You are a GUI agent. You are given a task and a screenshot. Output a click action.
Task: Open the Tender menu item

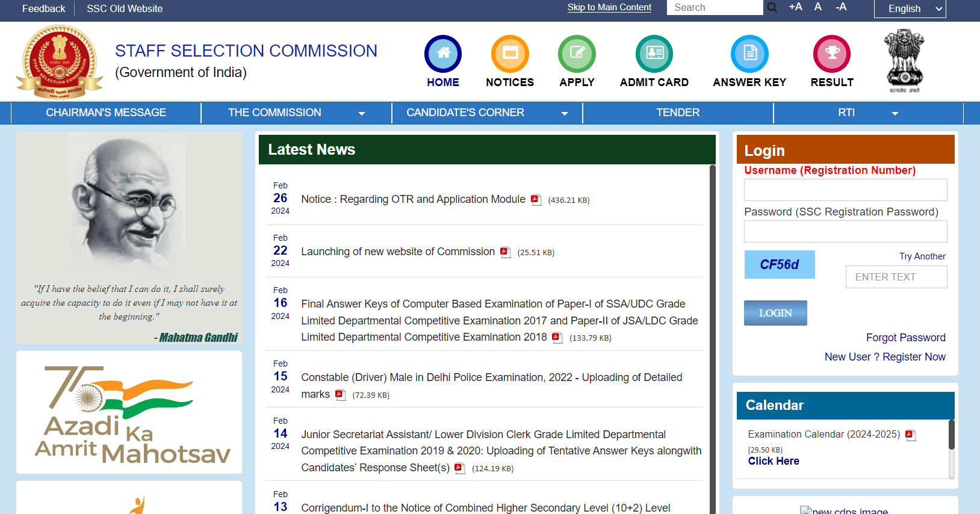tap(678, 113)
